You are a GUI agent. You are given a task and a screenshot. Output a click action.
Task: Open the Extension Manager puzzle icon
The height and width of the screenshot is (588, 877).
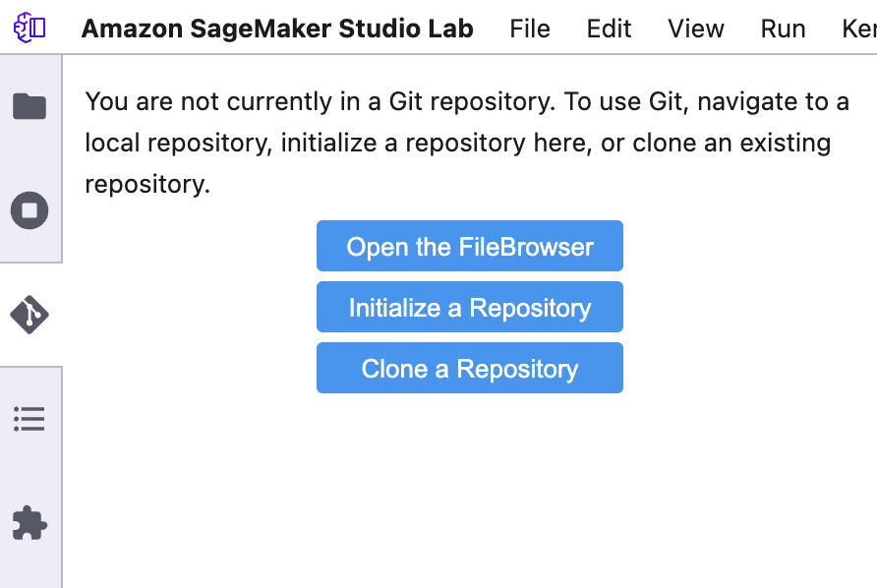(x=29, y=524)
